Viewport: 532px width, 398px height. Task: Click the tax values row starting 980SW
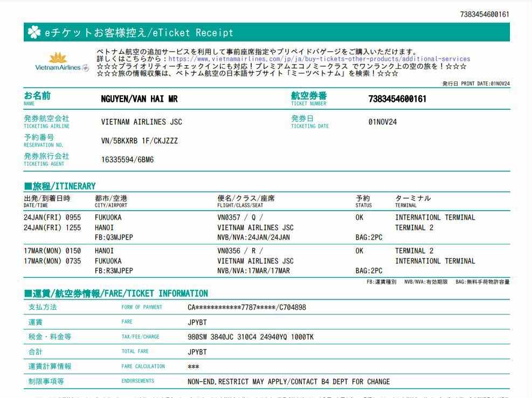pos(251,337)
